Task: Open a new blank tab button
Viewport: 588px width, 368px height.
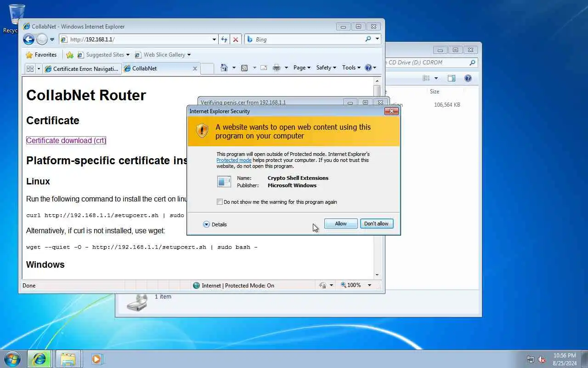Action: coord(207,69)
